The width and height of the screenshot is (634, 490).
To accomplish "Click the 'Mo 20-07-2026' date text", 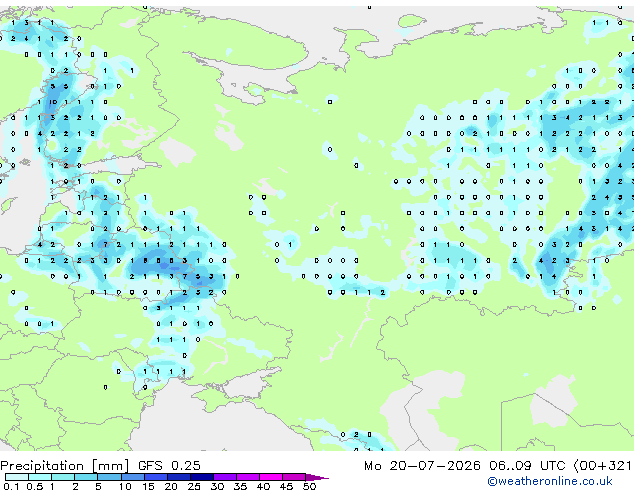I will click(422, 466).
